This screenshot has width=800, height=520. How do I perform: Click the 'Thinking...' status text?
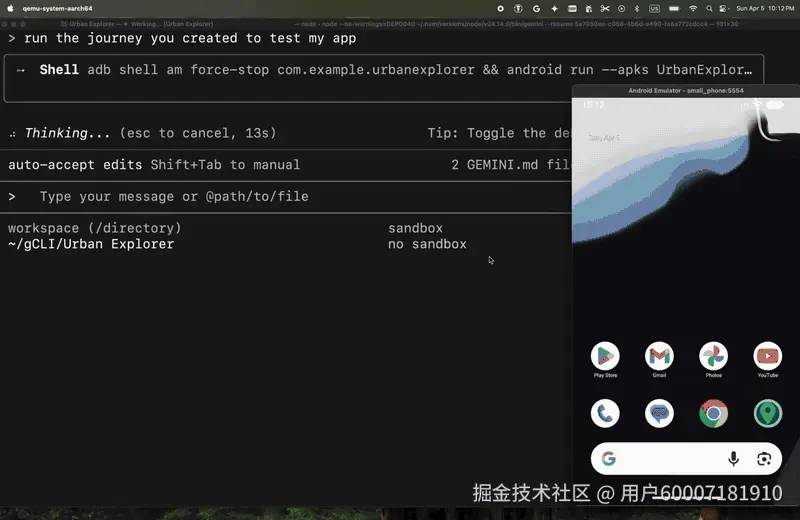(67, 133)
